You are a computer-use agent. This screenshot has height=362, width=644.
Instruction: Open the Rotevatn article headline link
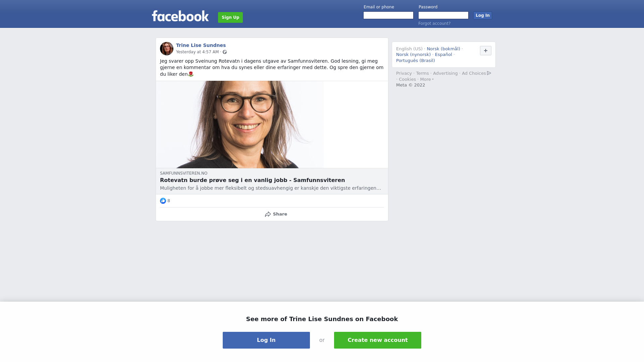tap(253, 180)
